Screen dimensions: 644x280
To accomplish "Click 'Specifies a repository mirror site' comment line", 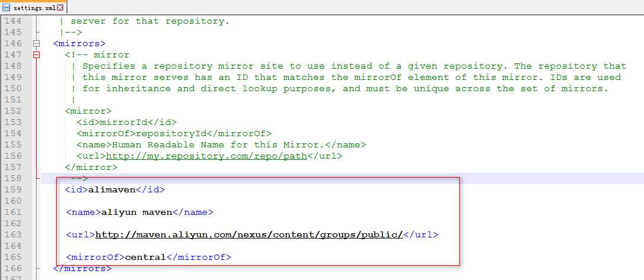I will coord(355,66).
